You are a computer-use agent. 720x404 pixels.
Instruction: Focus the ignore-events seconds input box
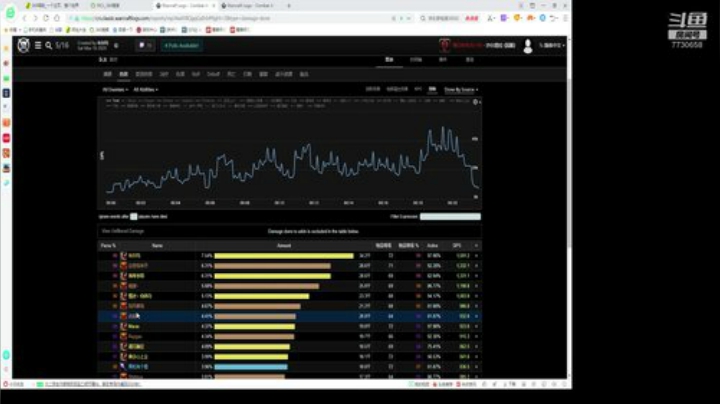(134, 216)
